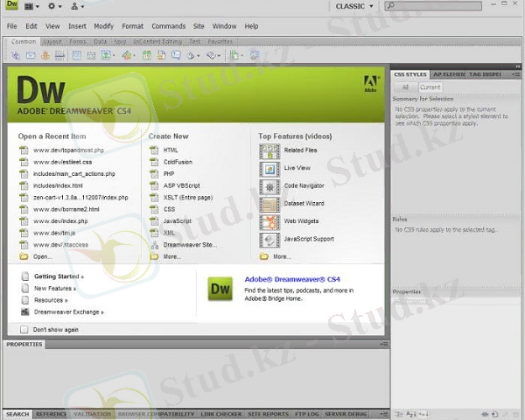Click the Hyperlink insert icon
The height and width of the screenshot is (420, 525).
16,55
